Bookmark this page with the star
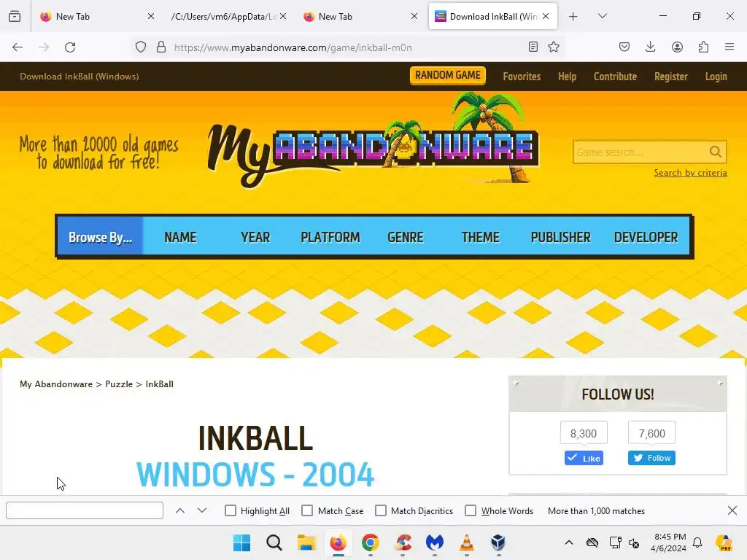 click(554, 47)
